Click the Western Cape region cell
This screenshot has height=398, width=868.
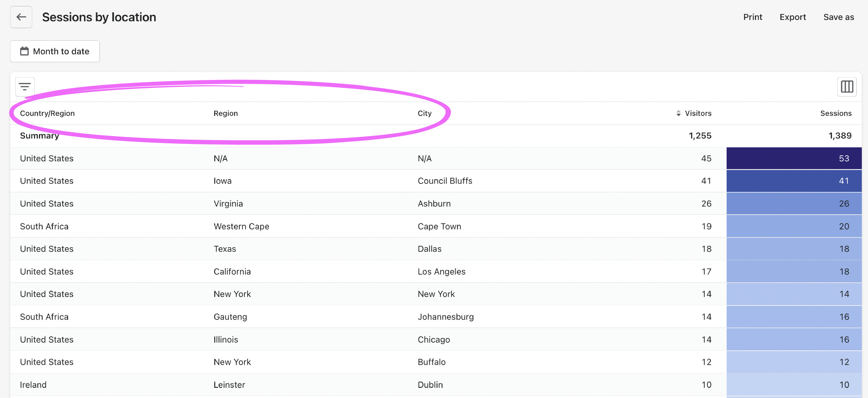pos(241,226)
